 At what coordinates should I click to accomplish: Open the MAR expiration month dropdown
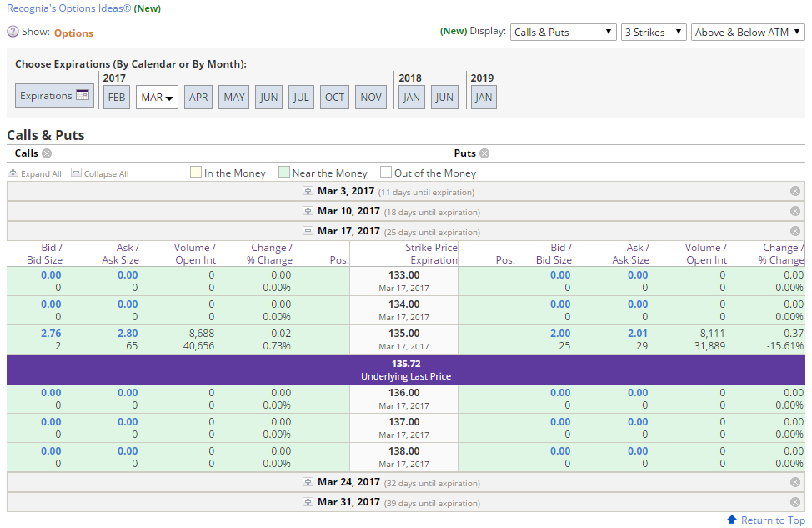click(157, 98)
